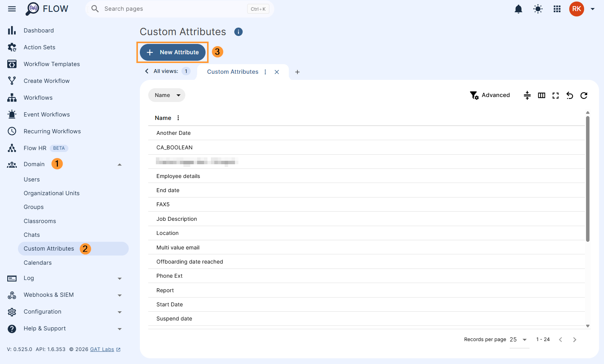Open Dashboard from the sidebar

coord(39,31)
